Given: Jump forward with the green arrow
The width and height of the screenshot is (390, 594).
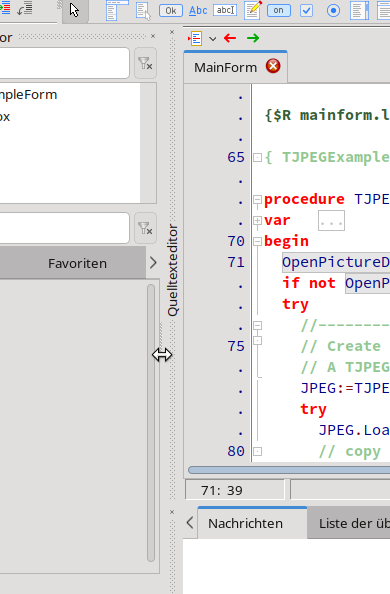Looking at the screenshot, I should pyautogui.click(x=253, y=38).
